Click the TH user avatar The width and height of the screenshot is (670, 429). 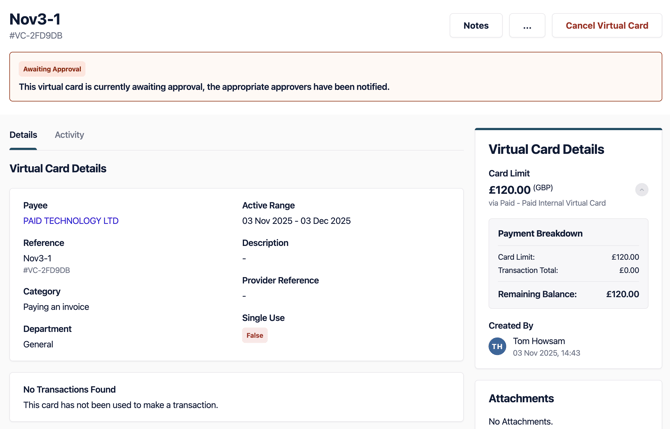pyautogui.click(x=497, y=346)
